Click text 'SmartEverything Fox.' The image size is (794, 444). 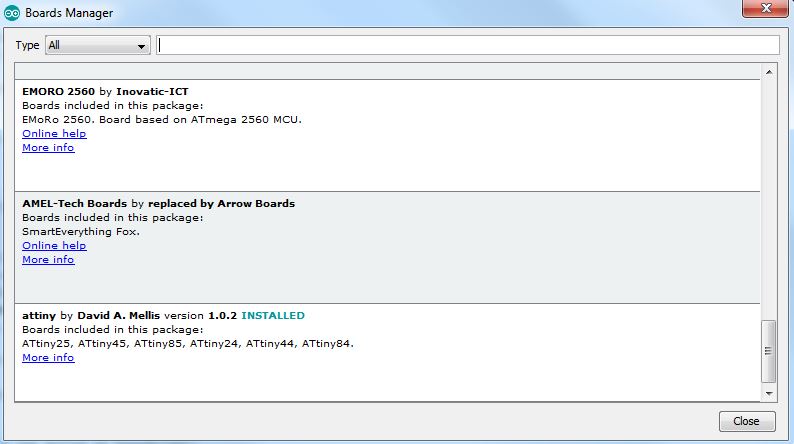coord(81,232)
